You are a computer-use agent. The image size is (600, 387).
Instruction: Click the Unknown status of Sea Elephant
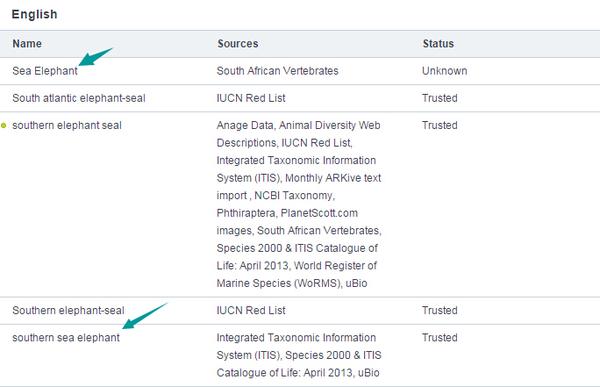(x=445, y=71)
